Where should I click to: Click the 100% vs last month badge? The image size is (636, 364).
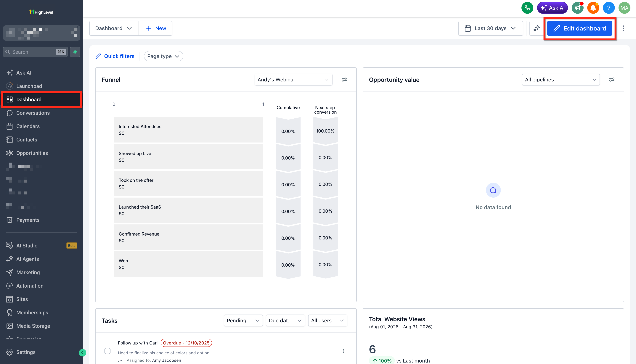(382, 360)
